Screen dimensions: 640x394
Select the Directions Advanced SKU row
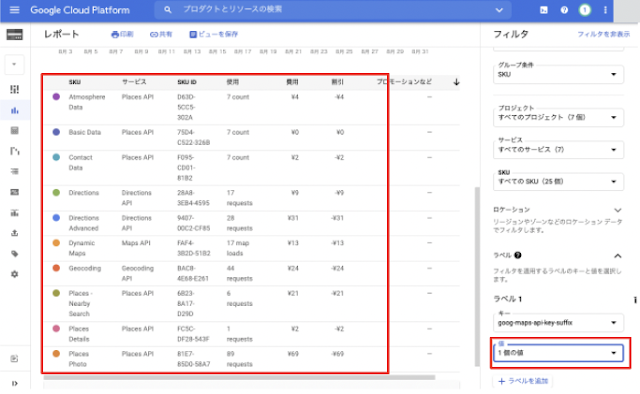[251, 223]
